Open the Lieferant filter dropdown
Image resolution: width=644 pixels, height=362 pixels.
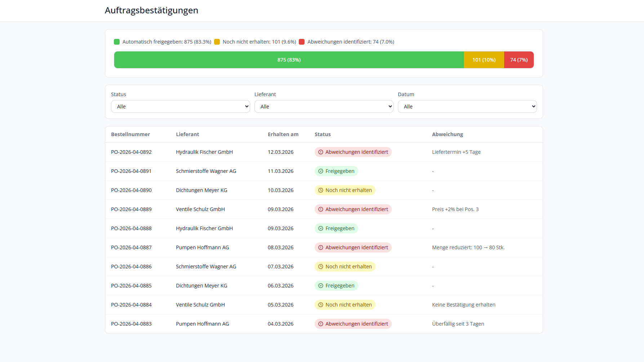tap(324, 107)
